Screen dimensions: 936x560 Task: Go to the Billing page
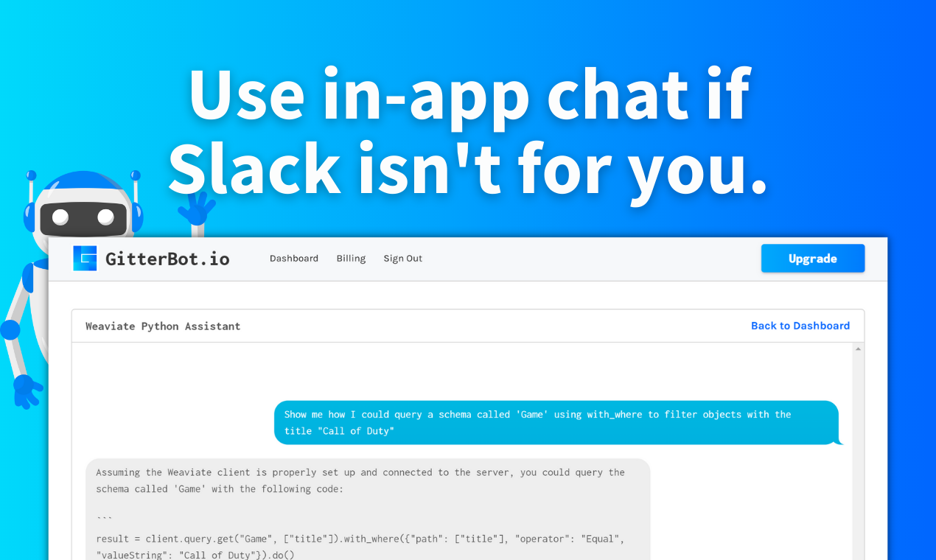click(351, 259)
